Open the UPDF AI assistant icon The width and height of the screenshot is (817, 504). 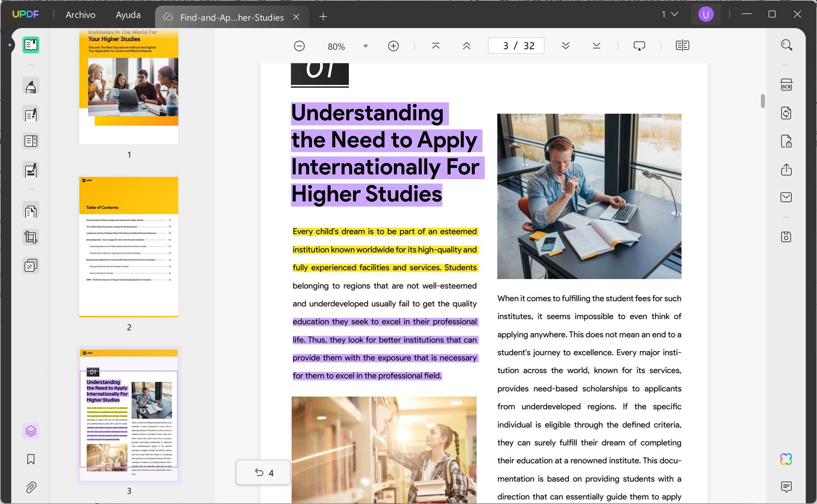786,459
